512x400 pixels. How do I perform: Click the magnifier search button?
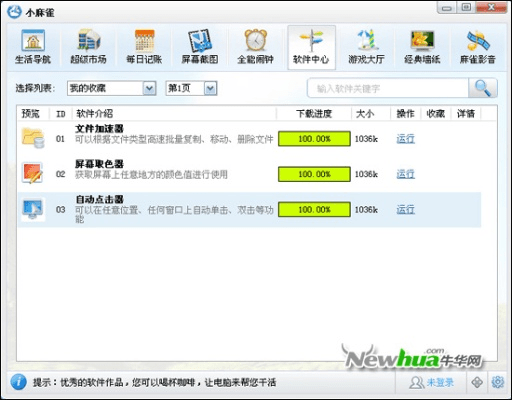tap(483, 88)
